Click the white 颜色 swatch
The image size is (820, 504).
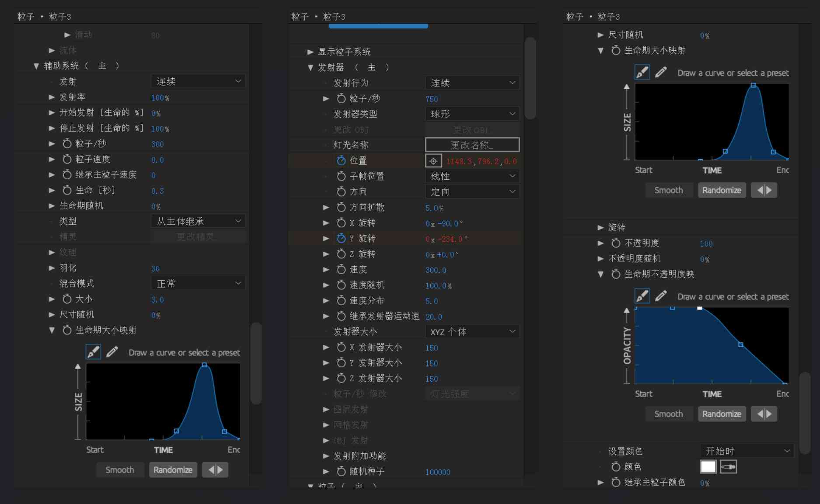708,467
